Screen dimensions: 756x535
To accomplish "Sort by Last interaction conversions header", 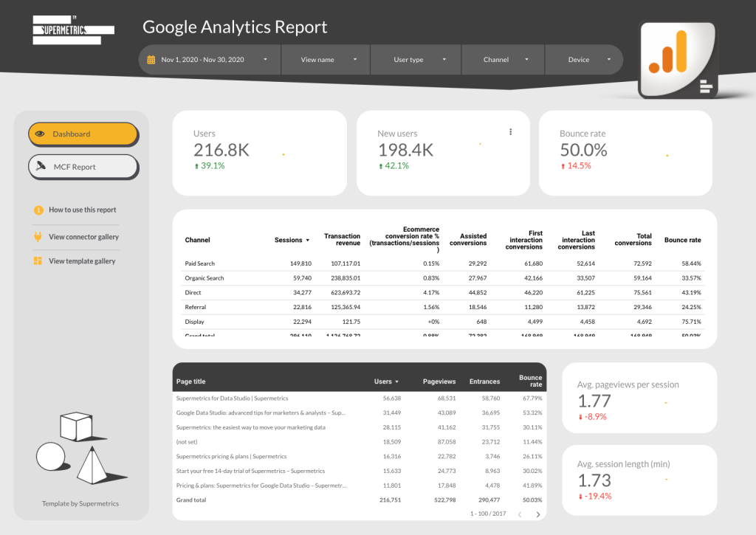I will (577, 240).
